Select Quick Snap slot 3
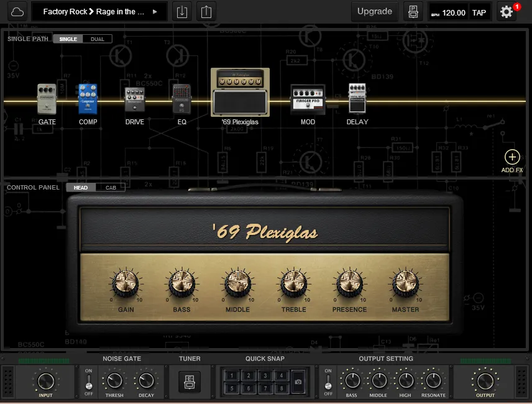The width and height of the screenshot is (532, 404). click(x=265, y=375)
